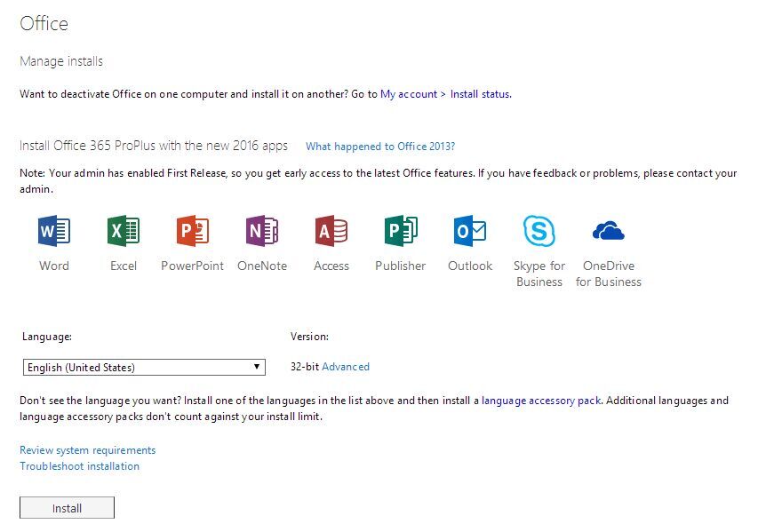The image size is (766, 532).
Task: Follow the Install status link
Action: click(x=480, y=94)
